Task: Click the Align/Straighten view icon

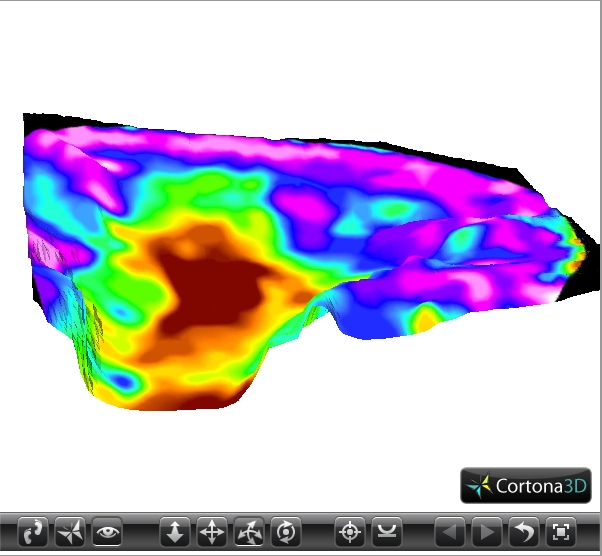Action: [387, 532]
